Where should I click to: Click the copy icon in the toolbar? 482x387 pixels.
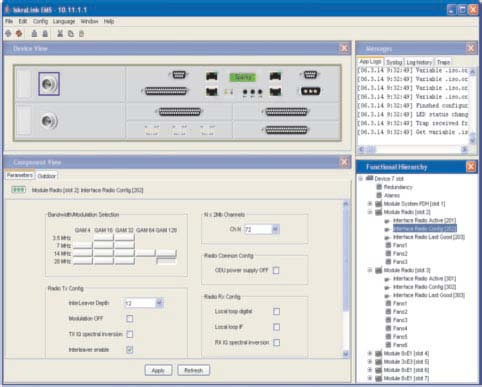tap(71, 33)
